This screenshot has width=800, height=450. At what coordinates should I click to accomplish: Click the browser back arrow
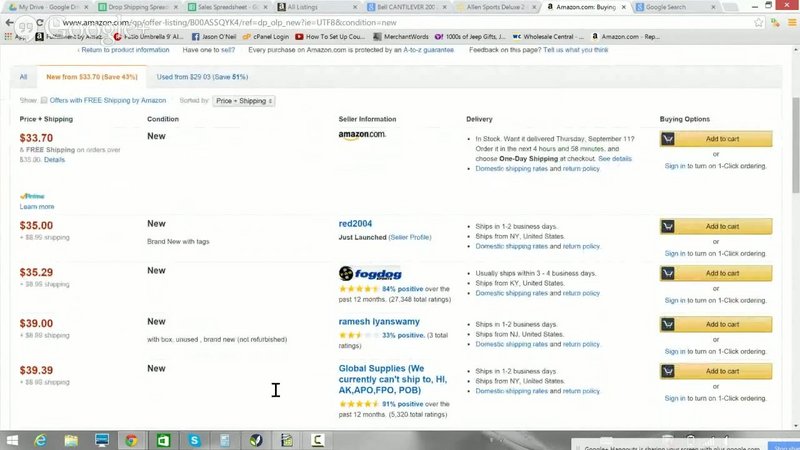tap(9, 22)
